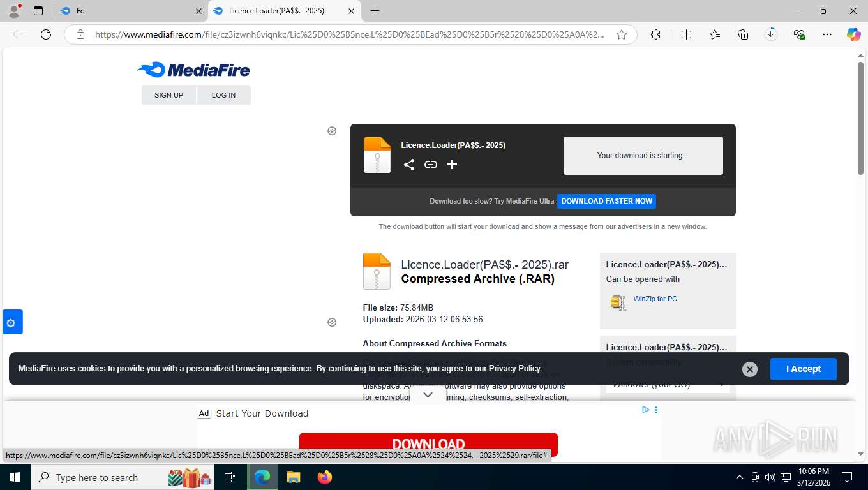Click the LOG IN button
The width and height of the screenshot is (868, 490).
pos(223,95)
